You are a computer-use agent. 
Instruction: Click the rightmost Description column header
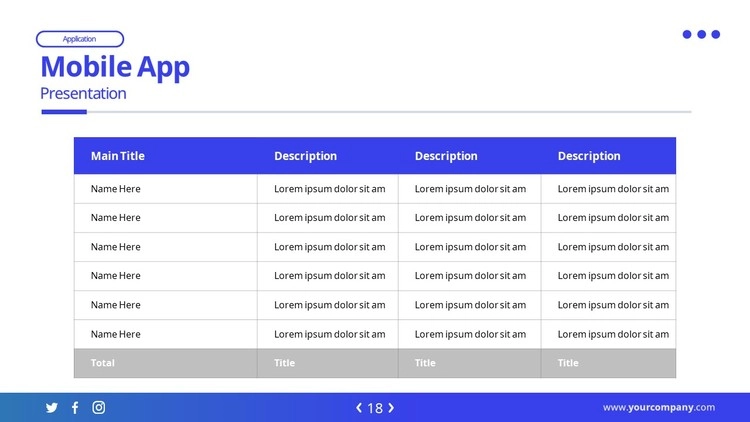pos(589,156)
